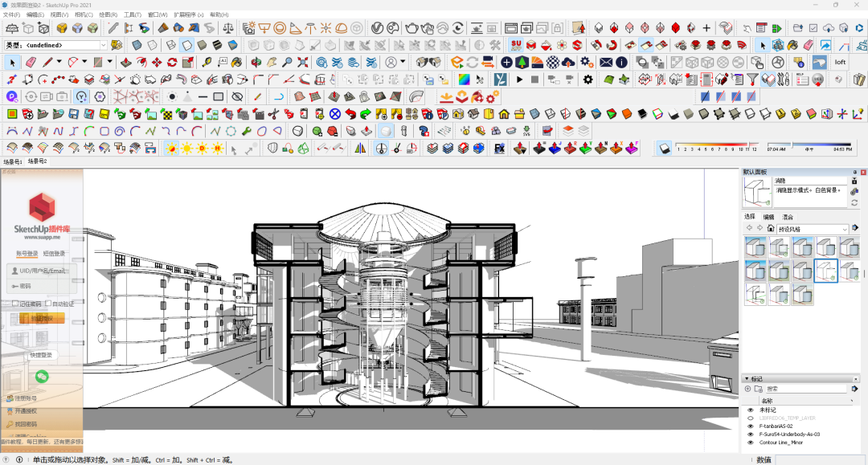Click the balance scales icon
Viewport: 868px width, 465px height.
click(228, 27)
